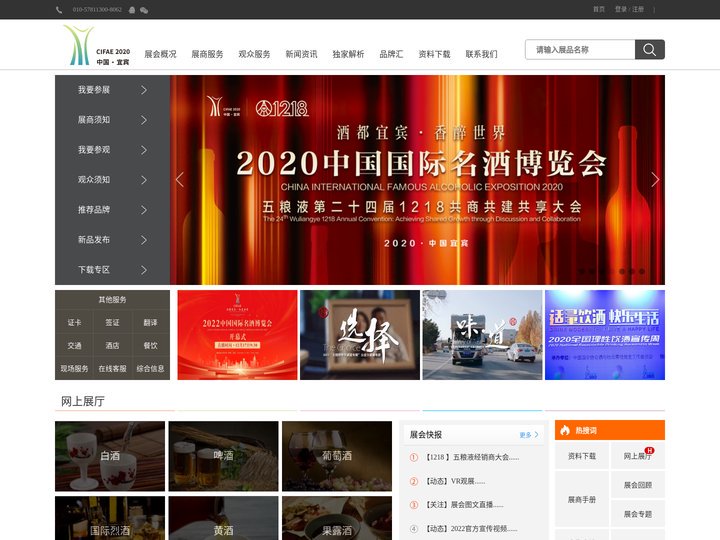Click the 交通 service cell
720x540 pixels.
click(x=74, y=345)
